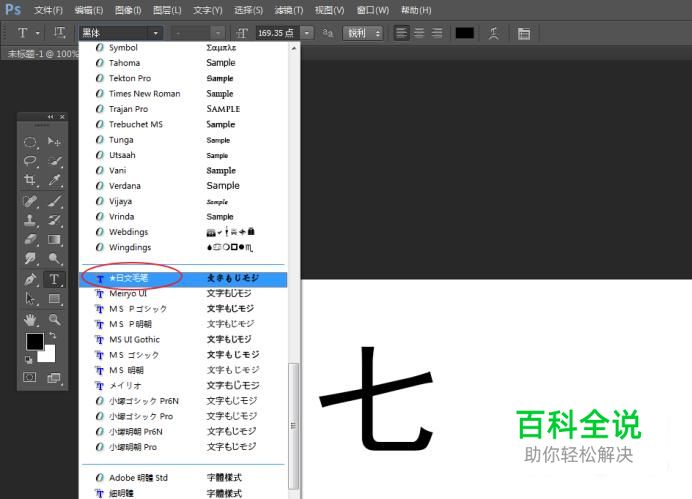Viewport: 692px width, 499px height.
Task: Choose the MS UI Gothic font
Action: [x=183, y=339]
